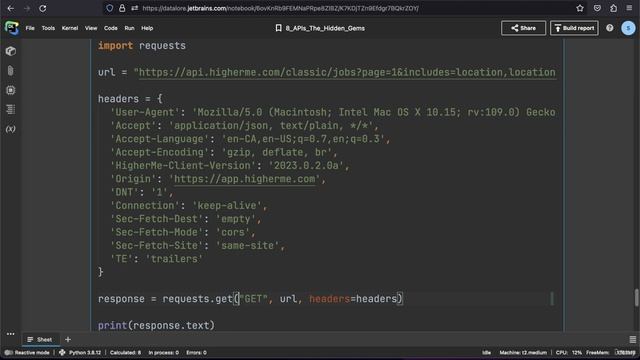Screen dimensions: 640x360
Task: Click the notebook title 8_APIs_The_Hidden_Gems
Action: point(325,28)
